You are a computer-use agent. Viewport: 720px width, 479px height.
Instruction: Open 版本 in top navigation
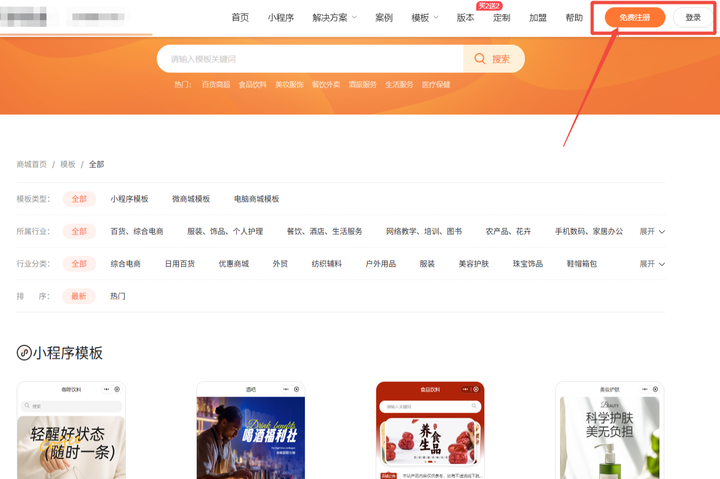(465, 17)
